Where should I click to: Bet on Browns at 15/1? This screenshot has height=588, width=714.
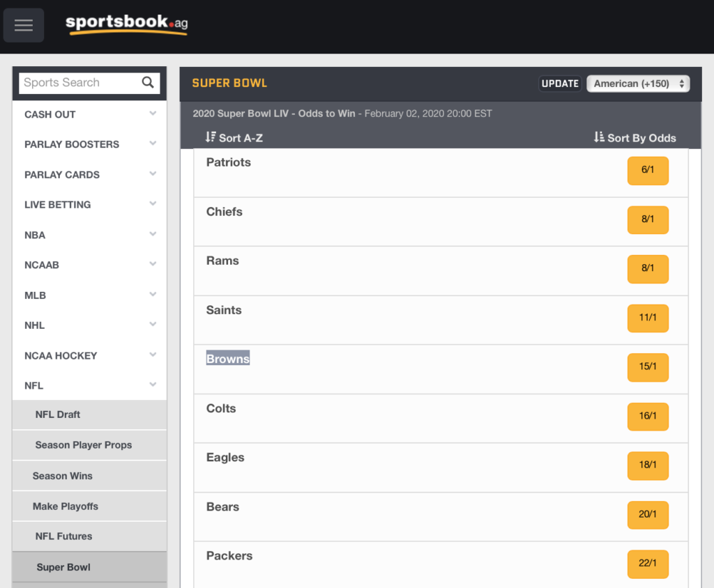(x=648, y=367)
